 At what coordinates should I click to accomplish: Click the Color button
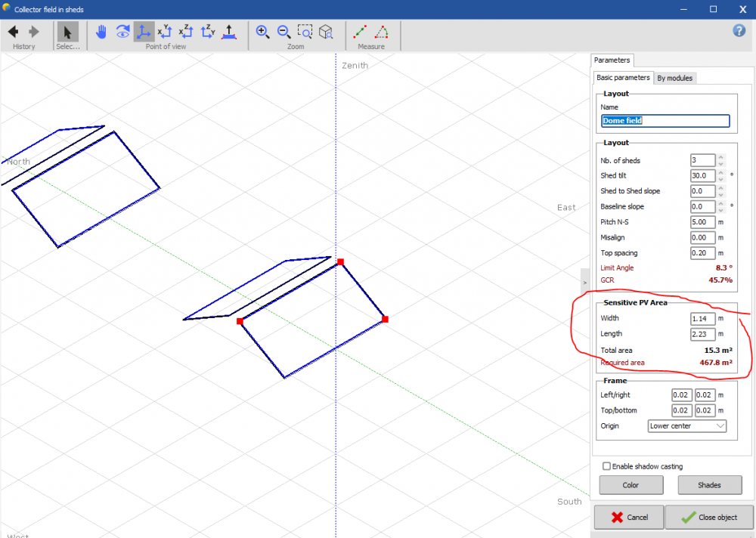[x=631, y=485]
